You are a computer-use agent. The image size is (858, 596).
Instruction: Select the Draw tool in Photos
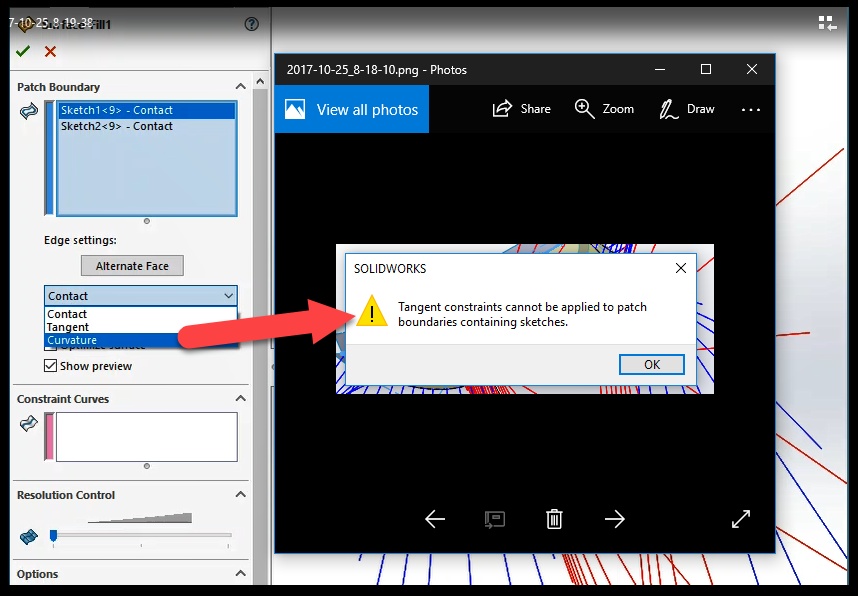tap(687, 109)
